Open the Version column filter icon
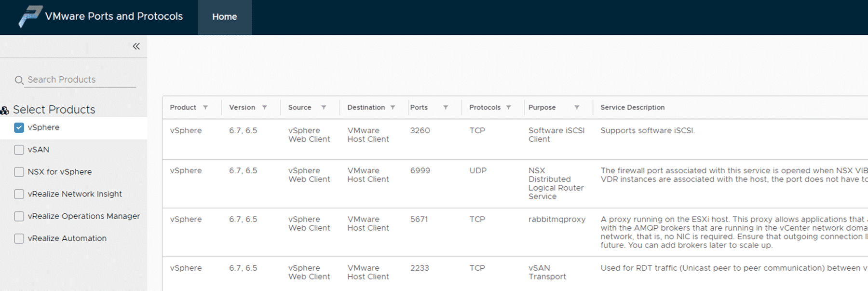The image size is (868, 291). [x=264, y=108]
